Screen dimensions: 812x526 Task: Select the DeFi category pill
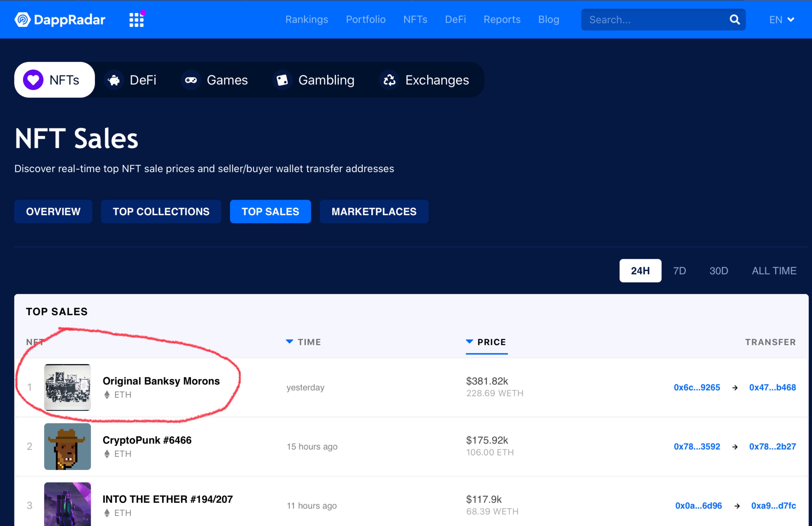[131, 80]
